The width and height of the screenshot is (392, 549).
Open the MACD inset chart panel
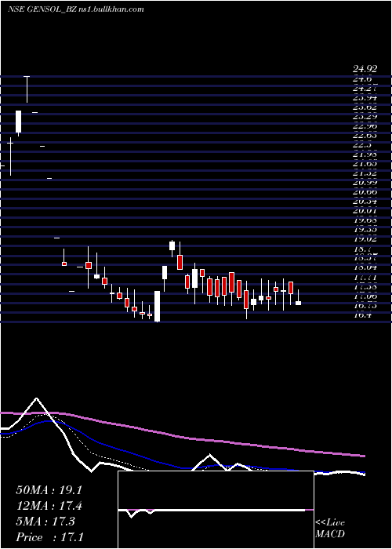[x=216, y=510]
